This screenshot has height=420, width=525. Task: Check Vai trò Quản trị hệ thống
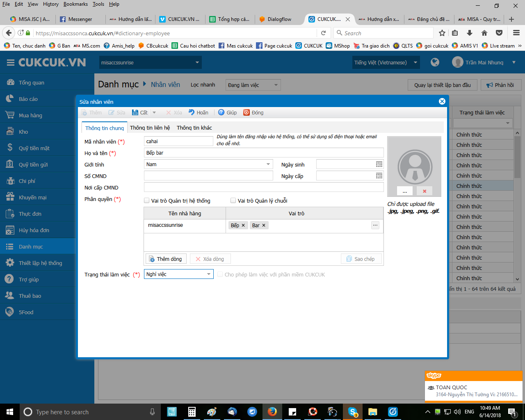pyautogui.click(x=146, y=201)
